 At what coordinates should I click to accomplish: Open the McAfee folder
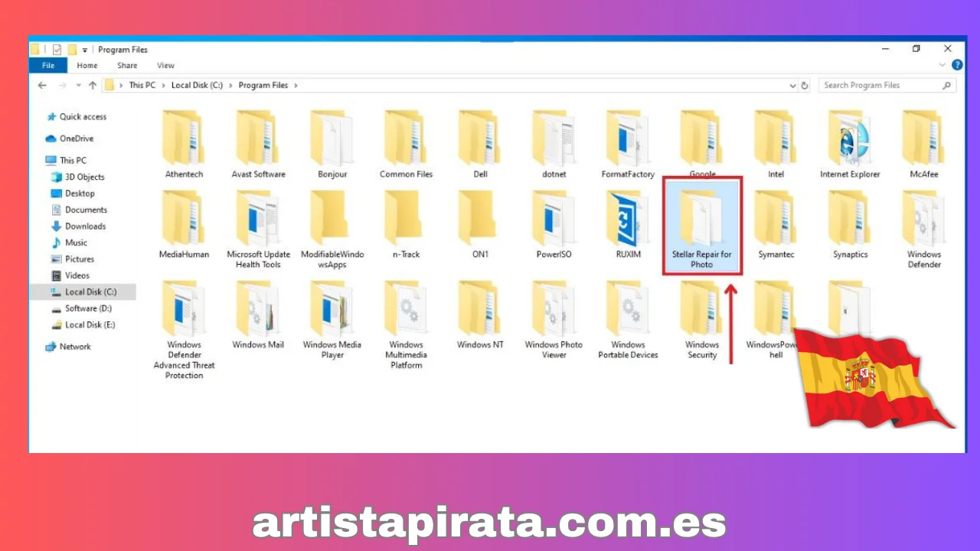pyautogui.click(x=924, y=145)
